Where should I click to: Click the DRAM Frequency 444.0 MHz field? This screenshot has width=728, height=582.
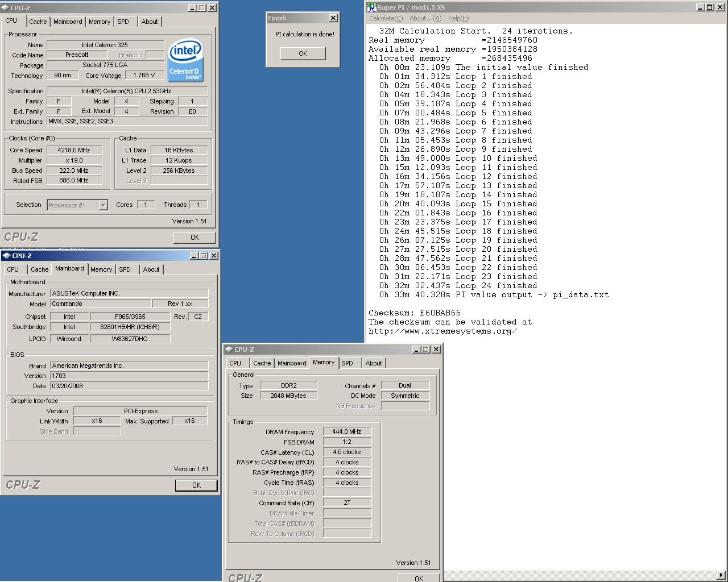tap(347, 431)
